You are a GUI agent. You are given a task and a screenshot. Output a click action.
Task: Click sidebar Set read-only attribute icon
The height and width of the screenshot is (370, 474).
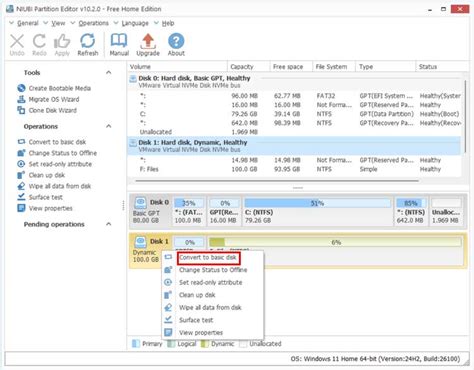coord(21,164)
